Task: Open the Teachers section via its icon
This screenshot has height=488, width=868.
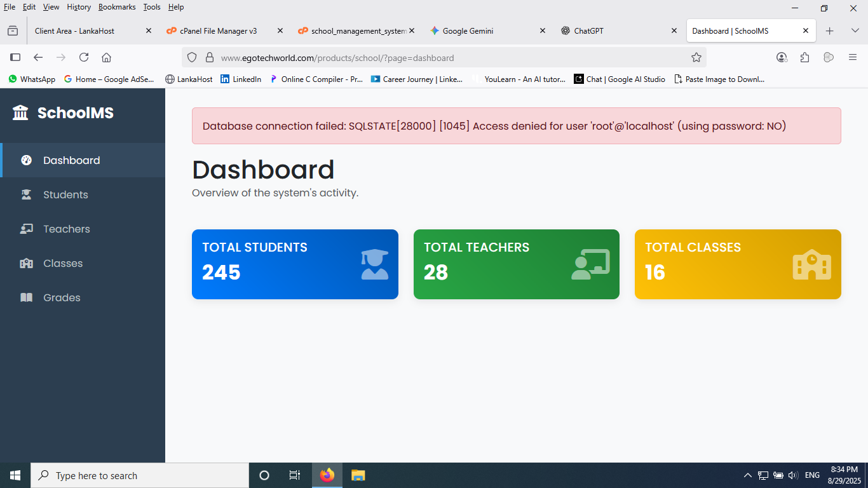Action: tap(26, 229)
